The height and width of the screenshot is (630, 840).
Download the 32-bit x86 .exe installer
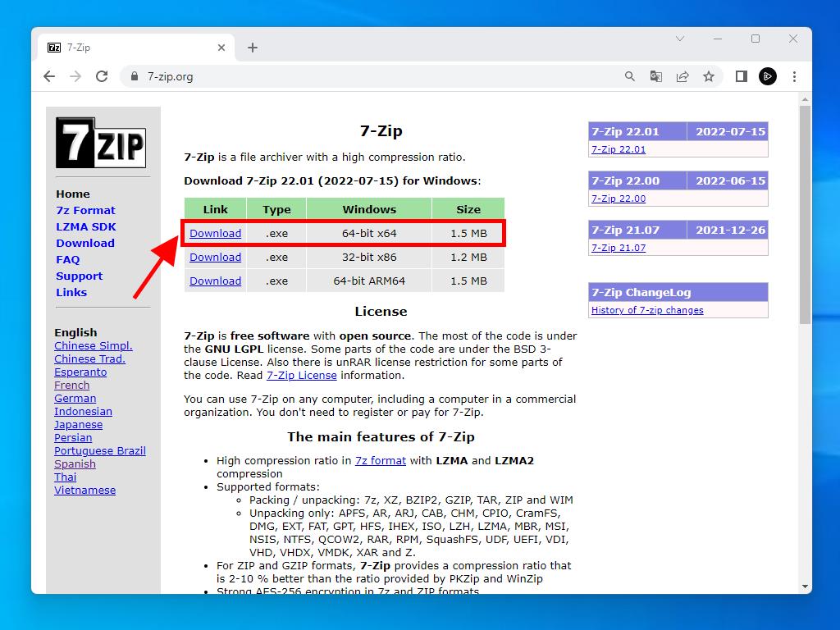(216, 257)
